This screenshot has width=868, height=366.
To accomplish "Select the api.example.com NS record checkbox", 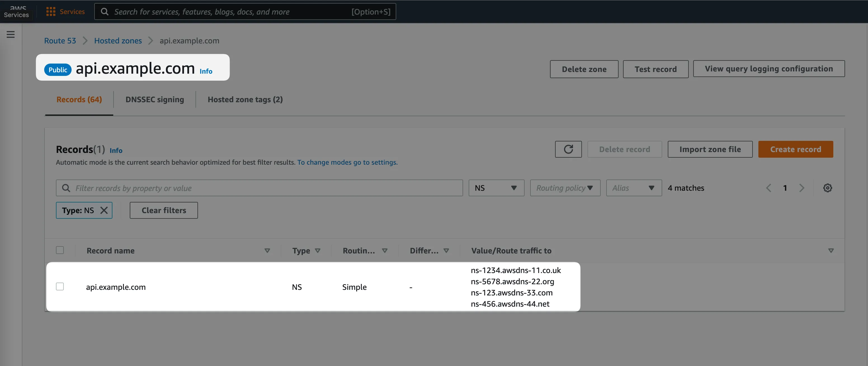I will [60, 287].
